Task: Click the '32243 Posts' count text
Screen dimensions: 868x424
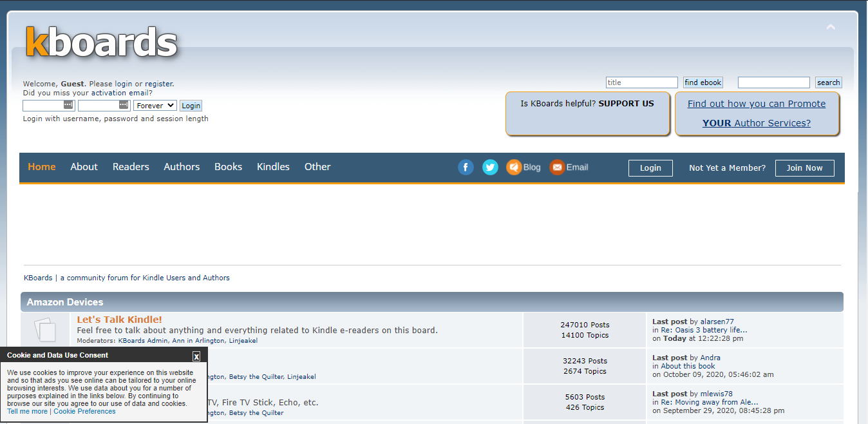Action: point(585,361)
